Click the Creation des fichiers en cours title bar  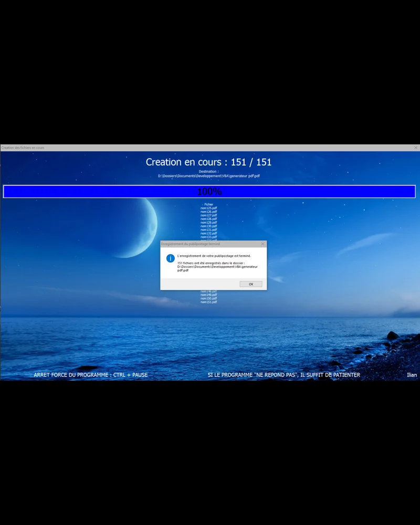[22, 148]
